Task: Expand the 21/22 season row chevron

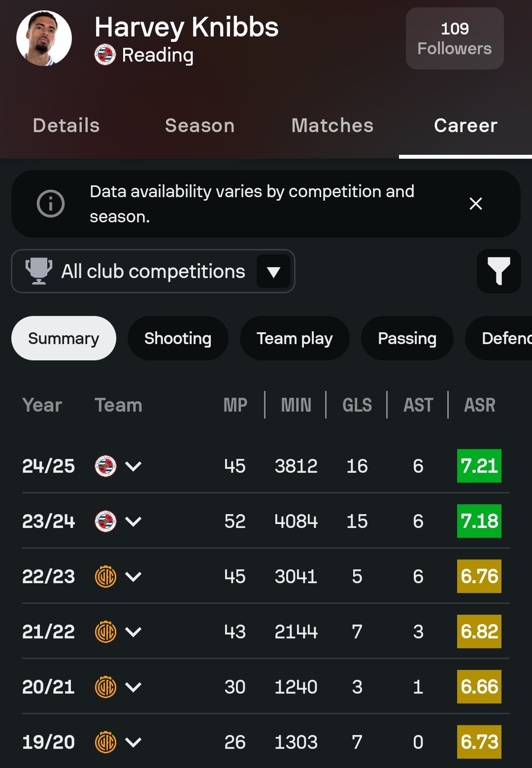Action: click(133, 631)
